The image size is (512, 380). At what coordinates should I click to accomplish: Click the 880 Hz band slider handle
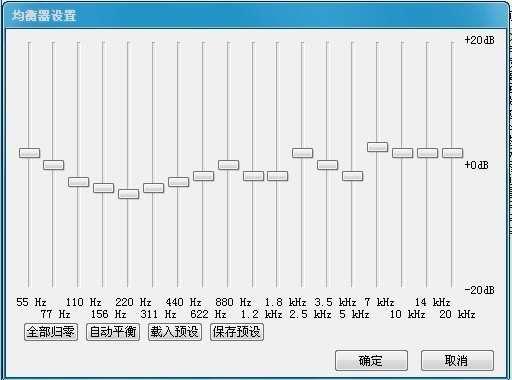coord(228,165)
